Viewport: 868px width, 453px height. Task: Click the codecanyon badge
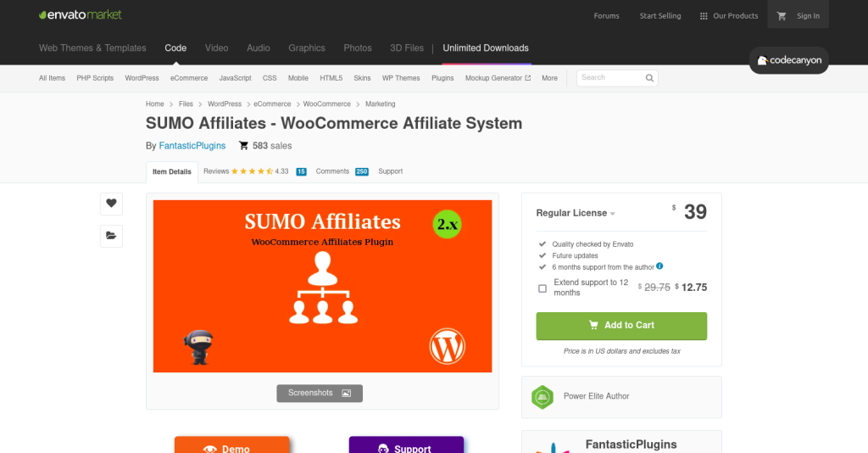(789, 60)
